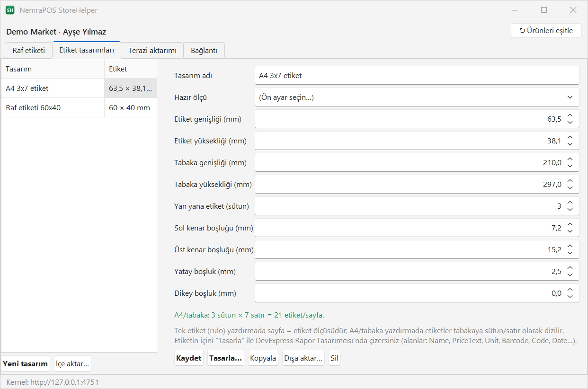Select the Etiket tasarımları tab
Image resolution: width=588 pixels, height=389 pixels.
point(87,50)
